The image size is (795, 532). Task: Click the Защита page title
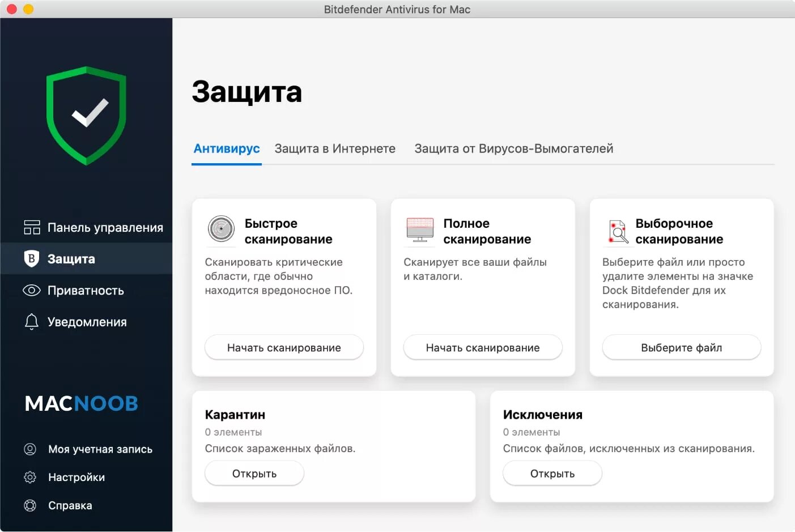coord(247,92)
